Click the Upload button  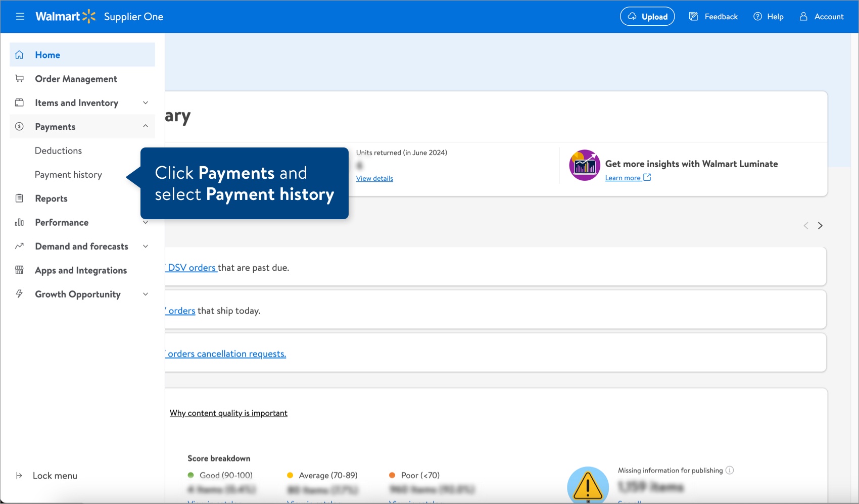pyautogui.click(x=647, y=16)
